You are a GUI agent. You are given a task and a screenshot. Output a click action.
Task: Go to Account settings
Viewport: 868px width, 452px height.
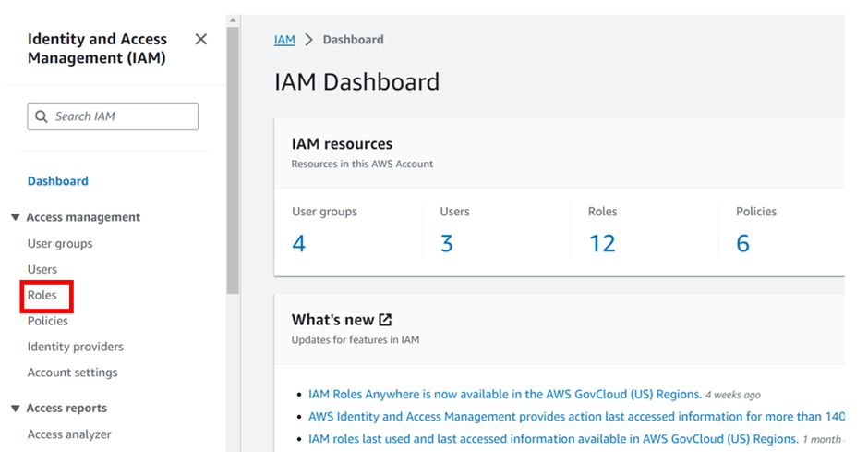(x=73, y=373)
